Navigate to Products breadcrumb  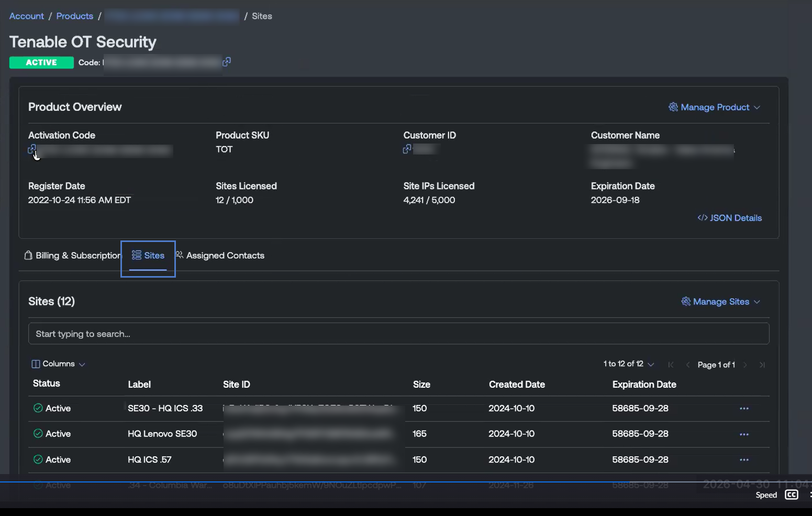point(75,16)
